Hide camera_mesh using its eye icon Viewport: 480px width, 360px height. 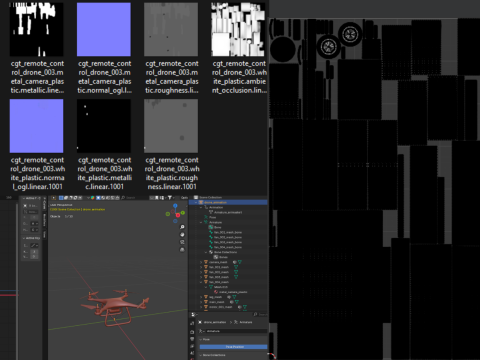[234, 262]
